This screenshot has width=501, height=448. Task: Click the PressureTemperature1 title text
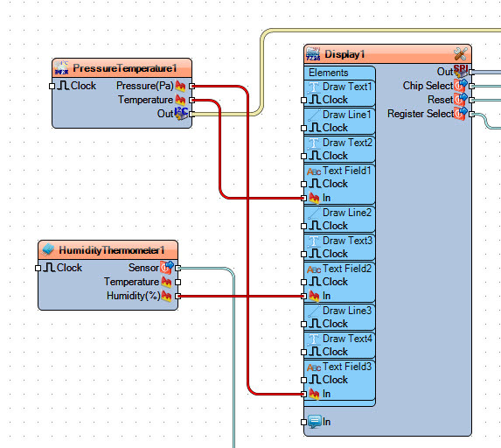(x=125, y=68)
